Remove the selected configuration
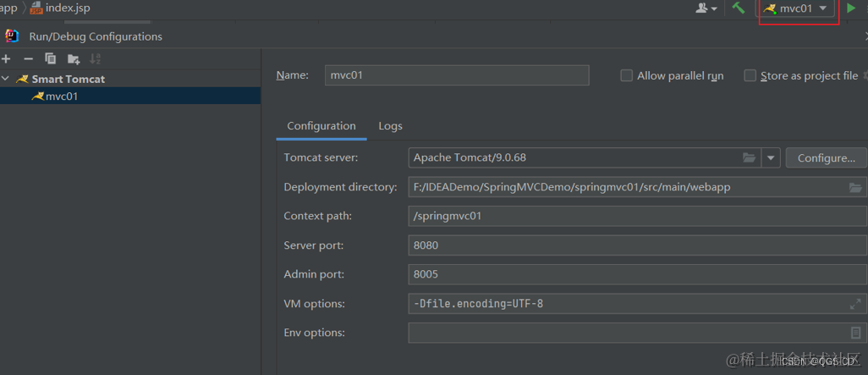 click(28, 58)
